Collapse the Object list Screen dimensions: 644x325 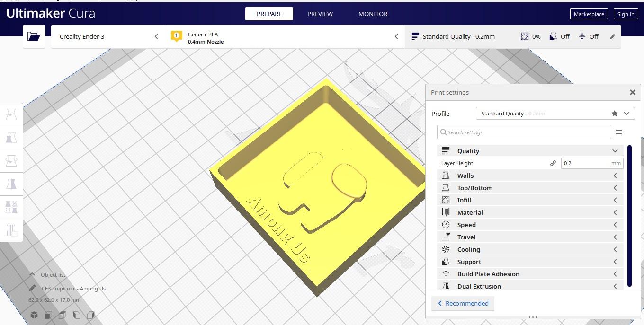(47, 275)
